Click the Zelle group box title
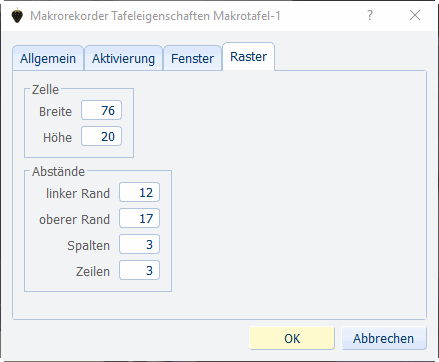Screen dimensions: 439x362 45,90
